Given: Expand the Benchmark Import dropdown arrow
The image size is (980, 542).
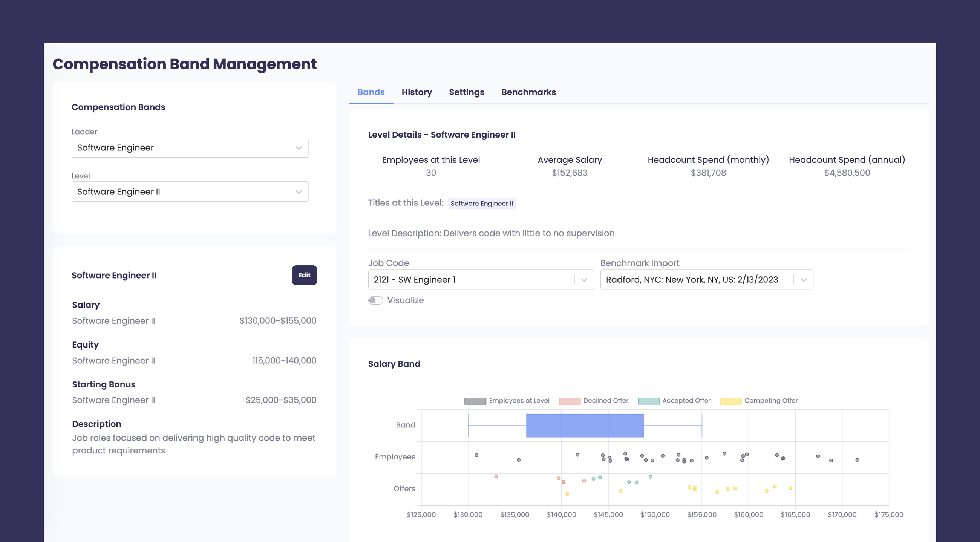Looking at the screenshot, I should click(804, 280).
